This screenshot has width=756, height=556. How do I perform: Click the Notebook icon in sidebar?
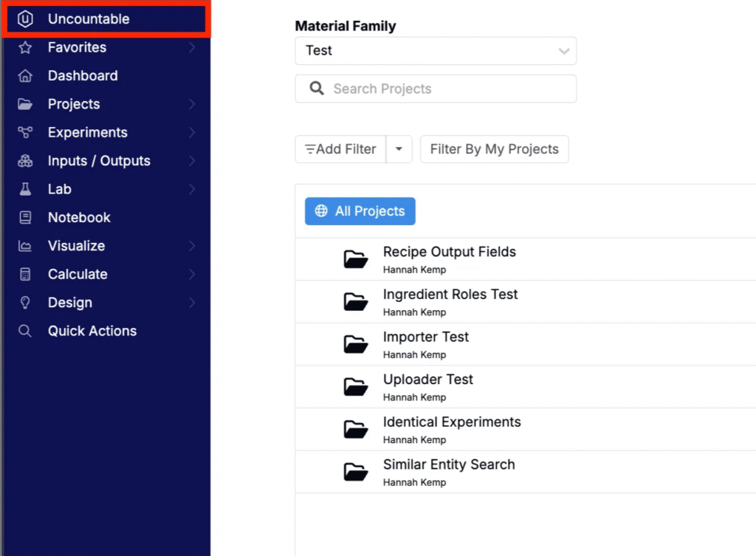[25, 218]
